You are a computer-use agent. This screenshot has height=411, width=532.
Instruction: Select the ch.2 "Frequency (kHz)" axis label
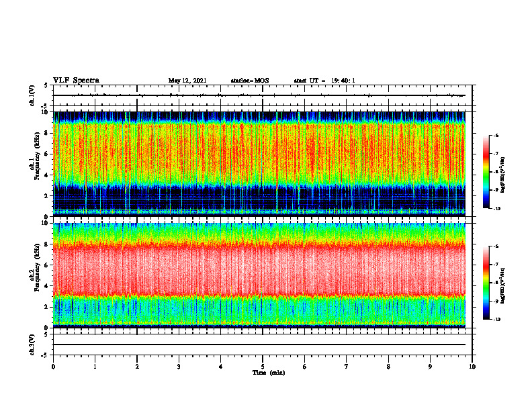(x=37, y=268)
